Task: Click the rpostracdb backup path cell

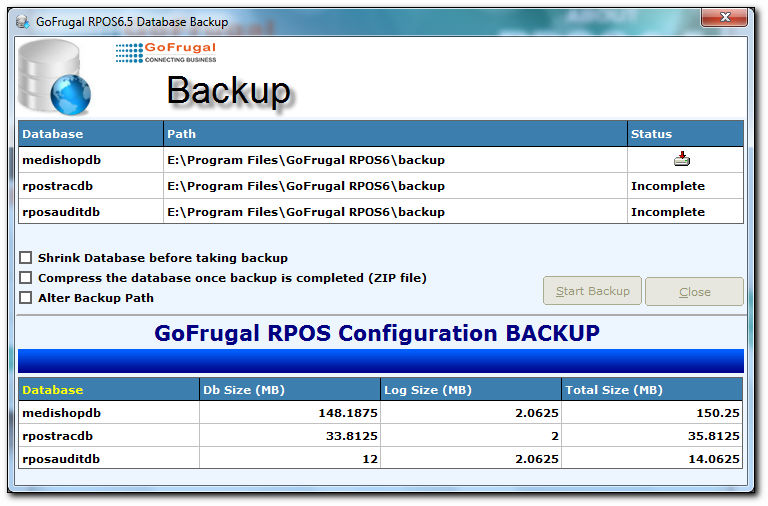Action: tap(395, 186)
